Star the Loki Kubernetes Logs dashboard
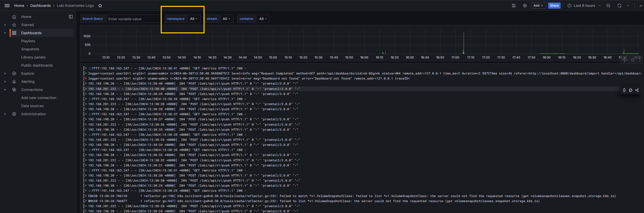Screen dimensions: 644x213 tap(100, 6)
